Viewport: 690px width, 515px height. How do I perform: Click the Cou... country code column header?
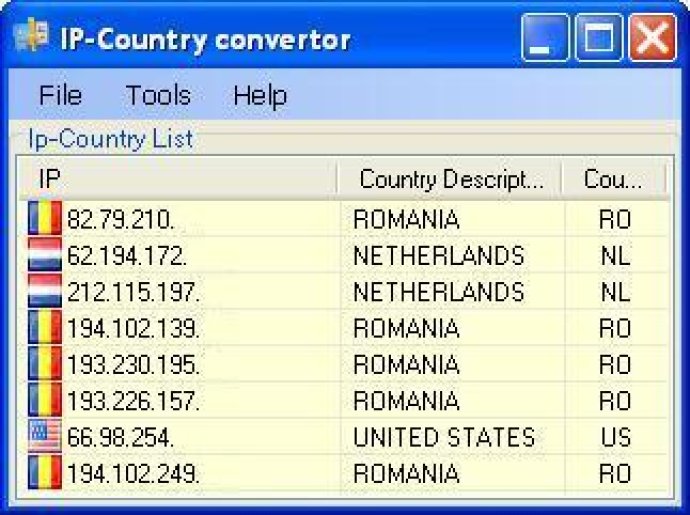(613, 179)
